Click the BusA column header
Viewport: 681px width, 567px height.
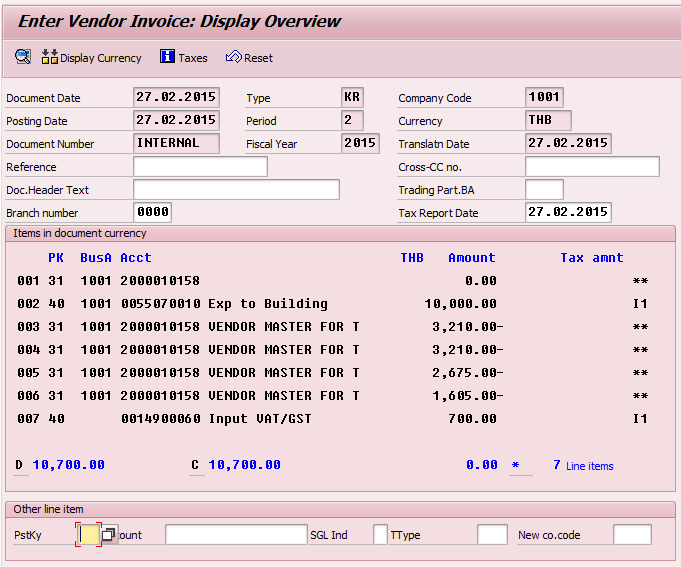[96, 258]
